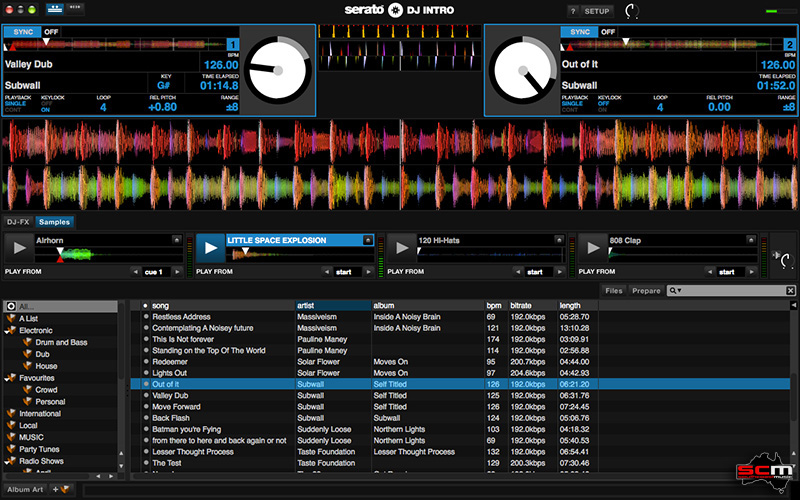Click the main scrolling waveform display
The height and width of the screenshot is (500, 800).
point(400,165)
